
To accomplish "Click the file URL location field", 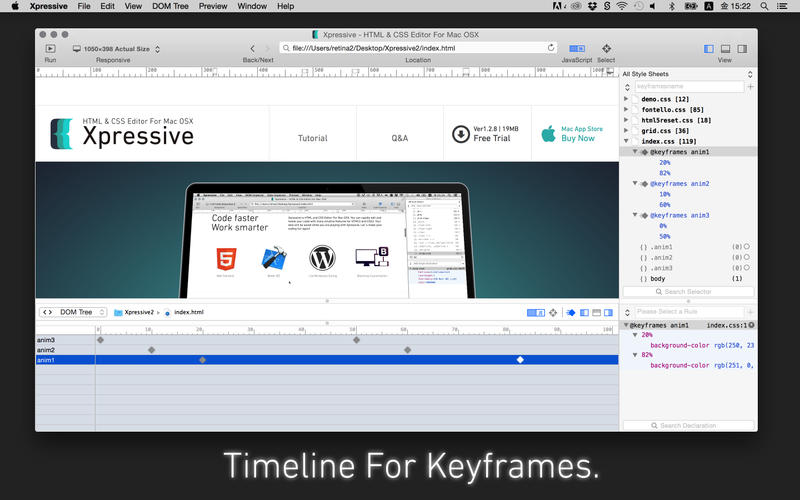I will point(417,48).
